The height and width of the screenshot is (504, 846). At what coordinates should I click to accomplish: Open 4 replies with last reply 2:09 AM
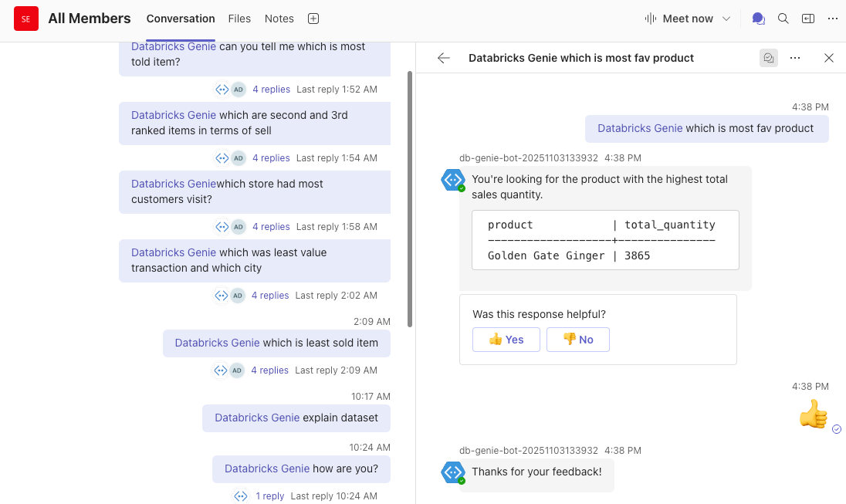coord(269,370)
